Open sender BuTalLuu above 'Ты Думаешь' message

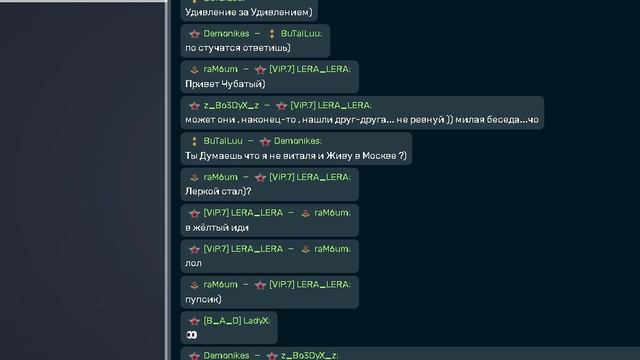click(223, 141)
